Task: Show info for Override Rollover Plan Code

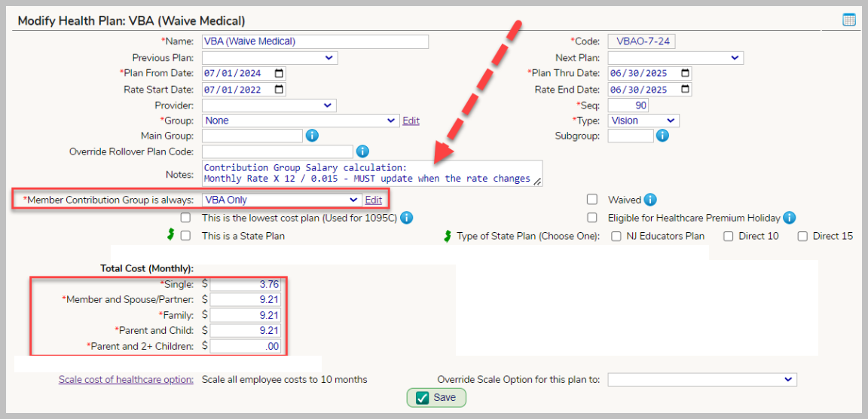Action: pos(362,151)
